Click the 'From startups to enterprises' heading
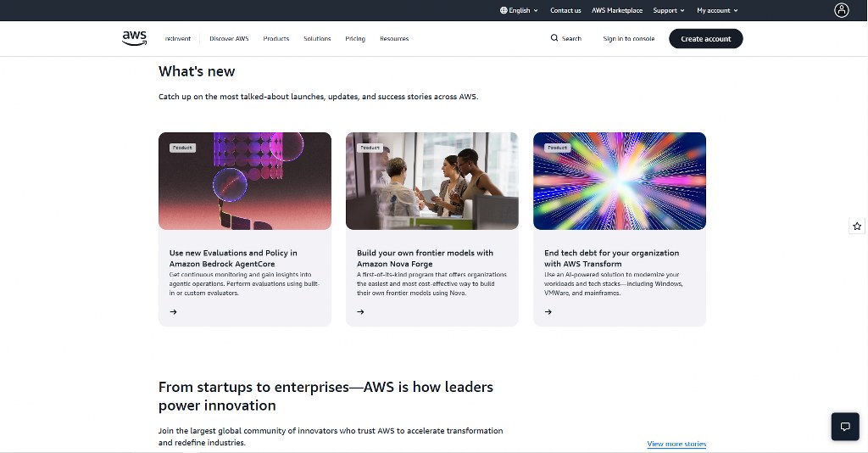Image resolution: width=868 pixels, height=453 pixels. coord(325,396)
